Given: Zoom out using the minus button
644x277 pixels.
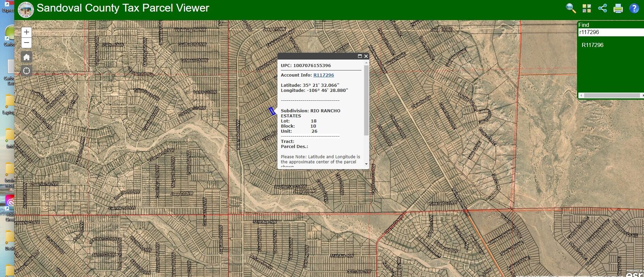Looking at the screenshot, I should [27, 43].
